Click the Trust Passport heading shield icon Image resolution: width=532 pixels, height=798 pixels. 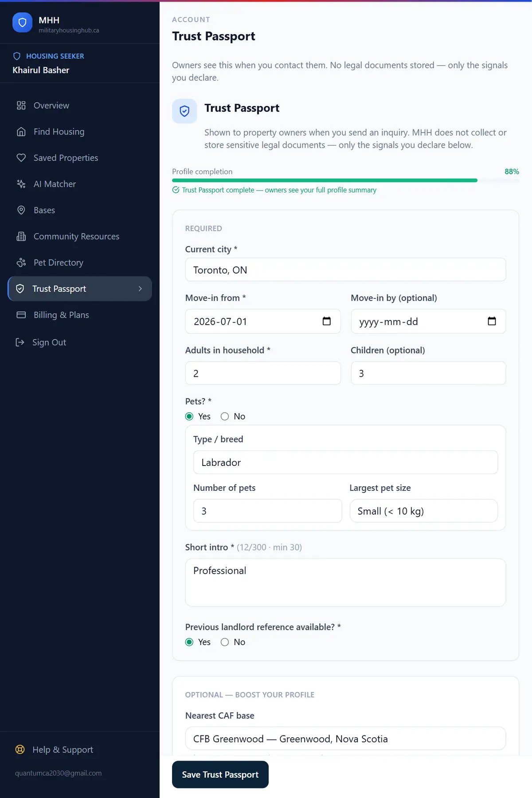[x=184, y=111]
